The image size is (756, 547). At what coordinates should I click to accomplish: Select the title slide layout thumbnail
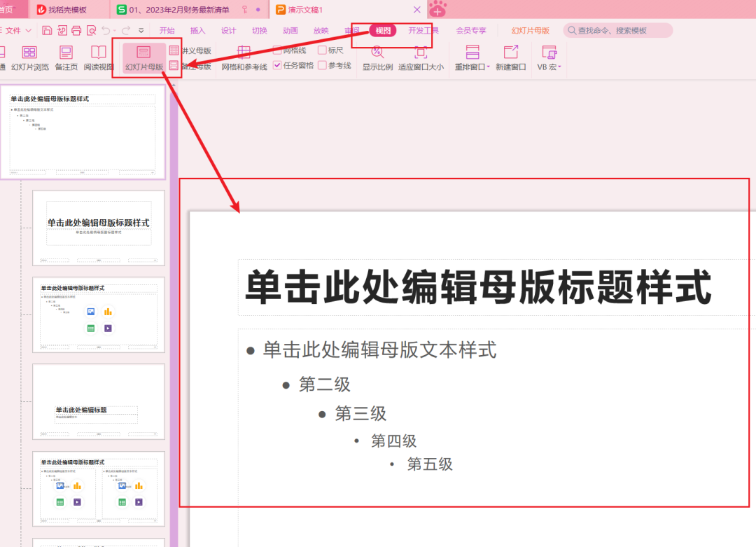coord(99,228)
